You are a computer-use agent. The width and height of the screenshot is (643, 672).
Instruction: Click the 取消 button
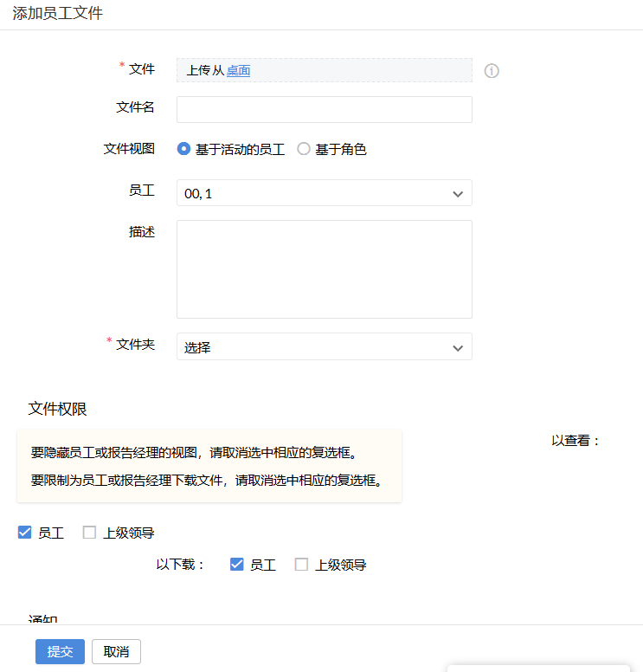tap(116, 651)
